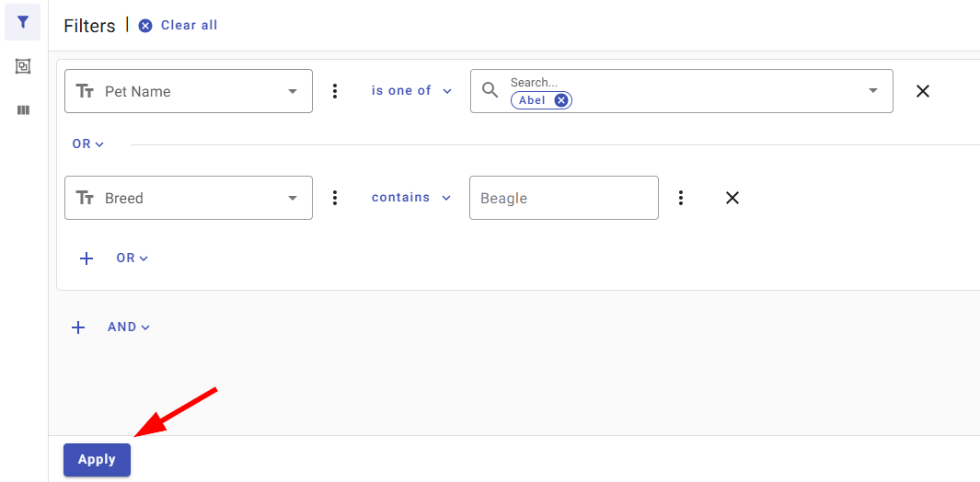
Task: Open the three-dot menu beside Breed field
Action: pos(335,198)
